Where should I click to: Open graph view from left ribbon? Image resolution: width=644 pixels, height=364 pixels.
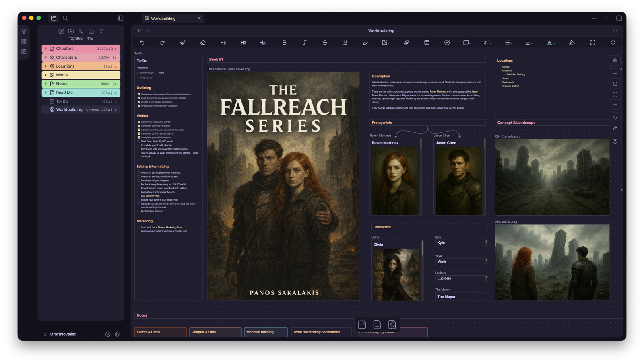pos(24,31)
